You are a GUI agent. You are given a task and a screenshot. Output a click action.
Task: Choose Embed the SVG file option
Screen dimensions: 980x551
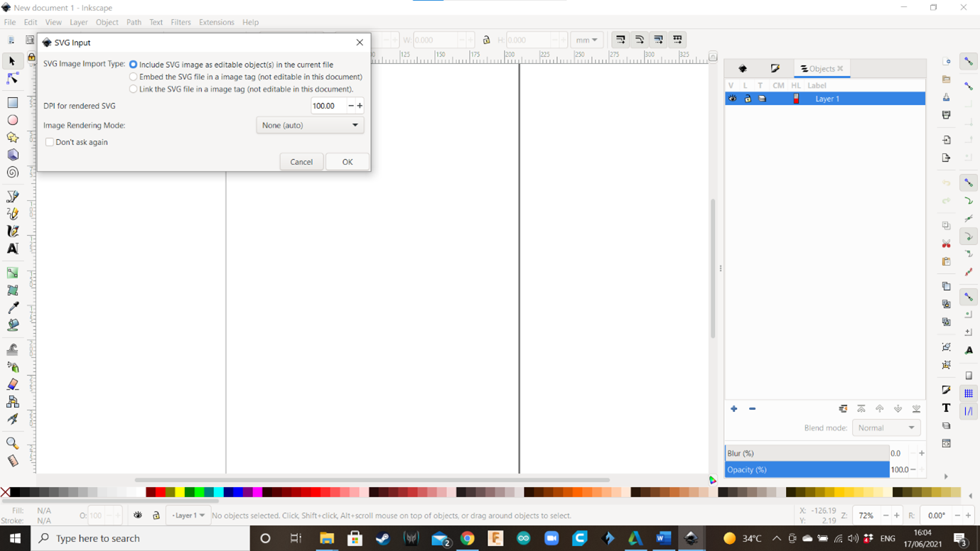[133, 77]
